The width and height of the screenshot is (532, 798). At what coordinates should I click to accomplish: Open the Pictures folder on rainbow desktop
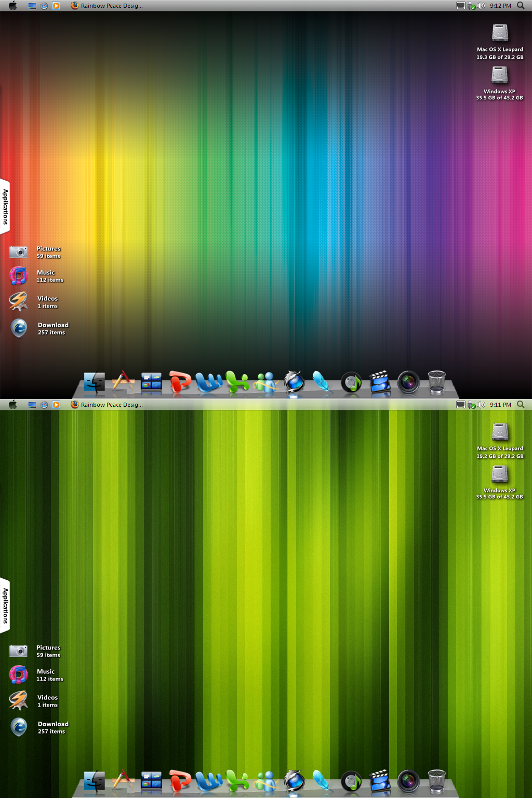point(19,252)
